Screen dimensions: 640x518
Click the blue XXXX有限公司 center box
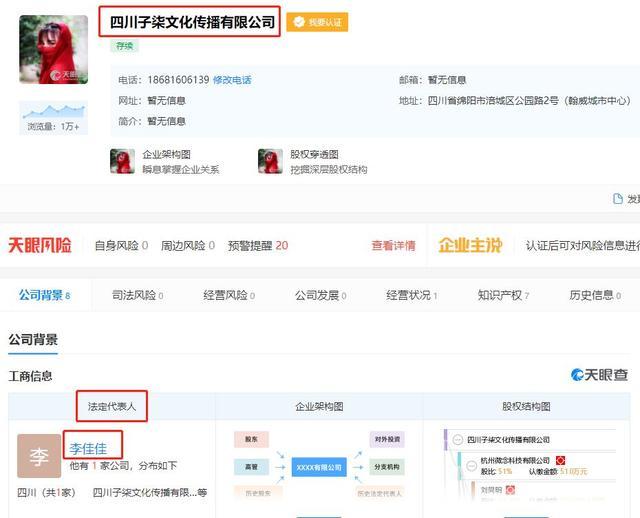pos(319,467)
